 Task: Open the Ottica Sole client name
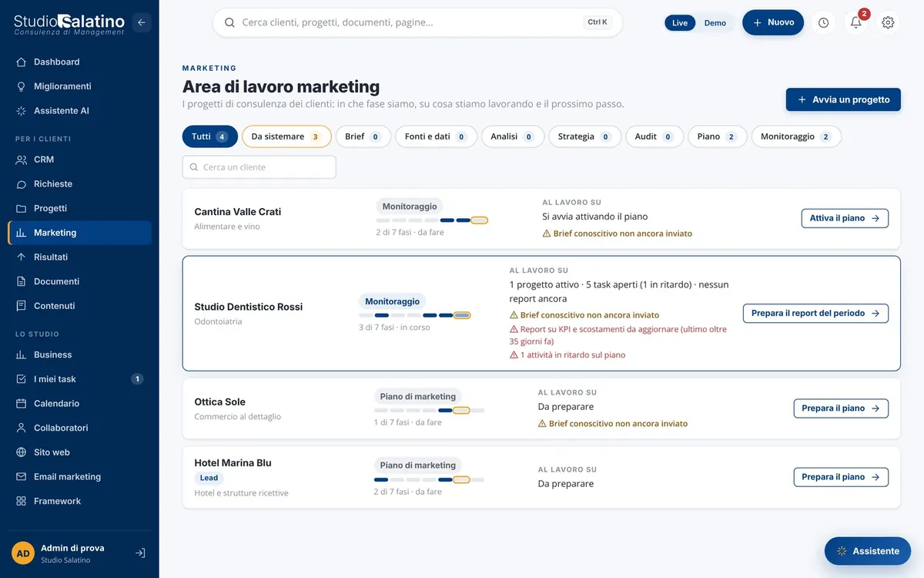(220, 402)
